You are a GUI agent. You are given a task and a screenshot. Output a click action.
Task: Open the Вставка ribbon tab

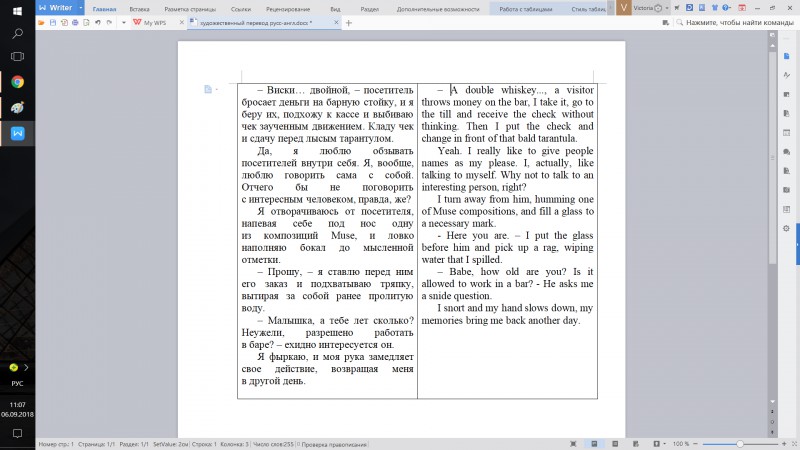(x=139, y=9)
